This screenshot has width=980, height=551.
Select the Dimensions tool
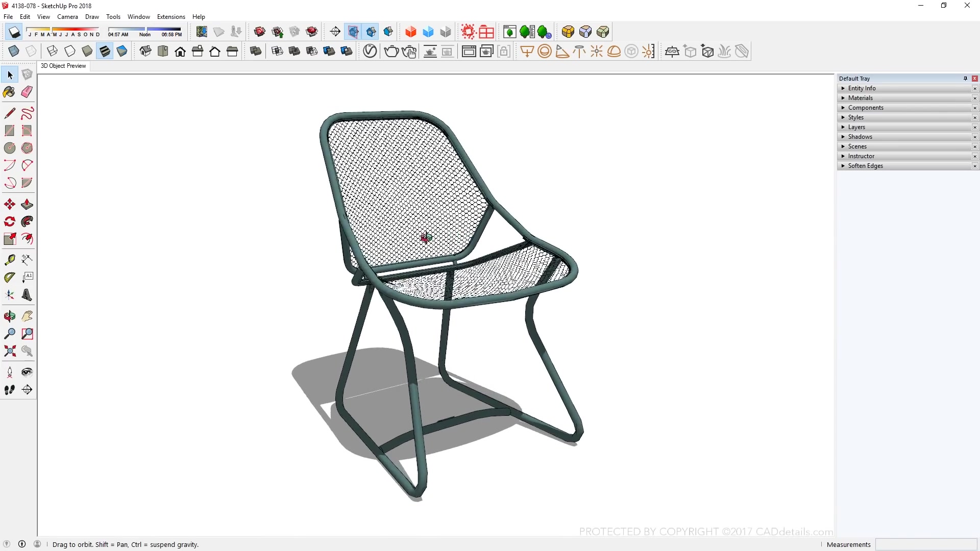point(27,260)
